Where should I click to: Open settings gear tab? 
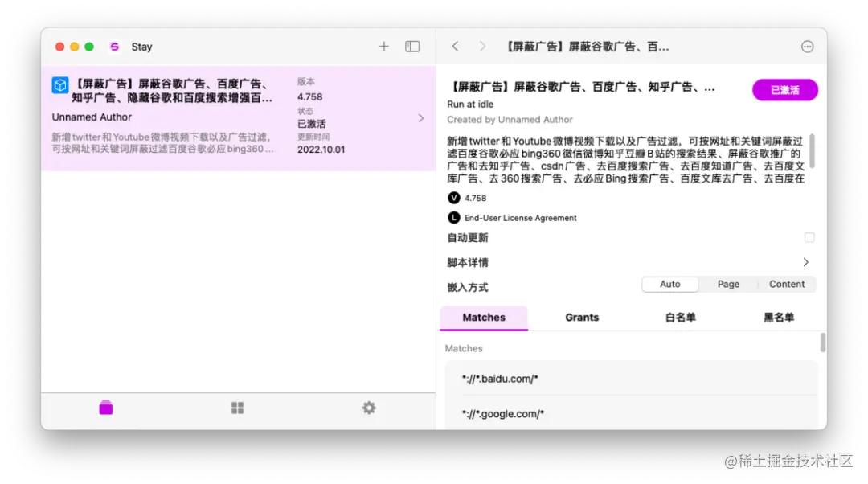[369, 408]
